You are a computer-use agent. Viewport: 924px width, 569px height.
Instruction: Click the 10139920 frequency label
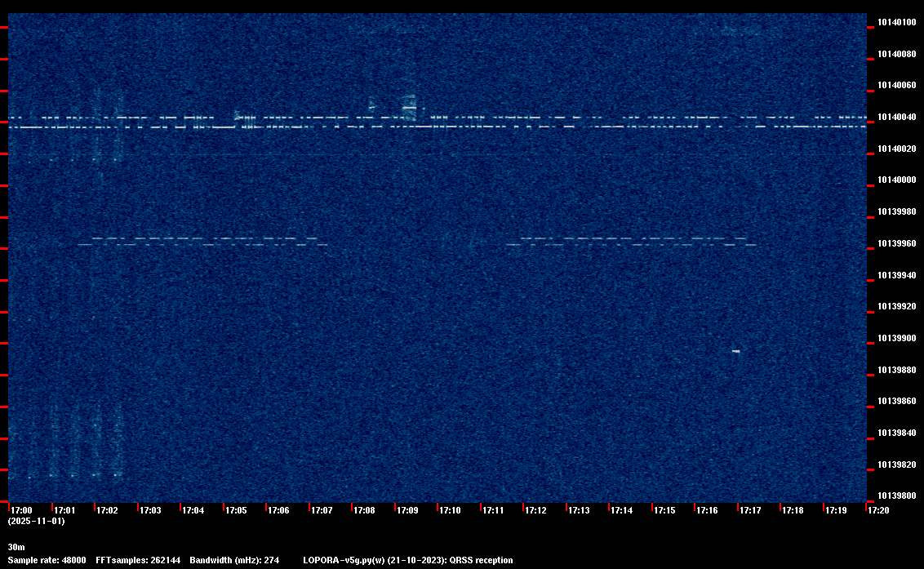897,307
